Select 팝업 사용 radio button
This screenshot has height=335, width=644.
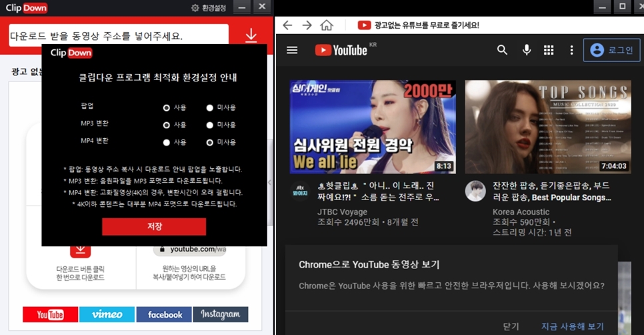click(167, 107)
